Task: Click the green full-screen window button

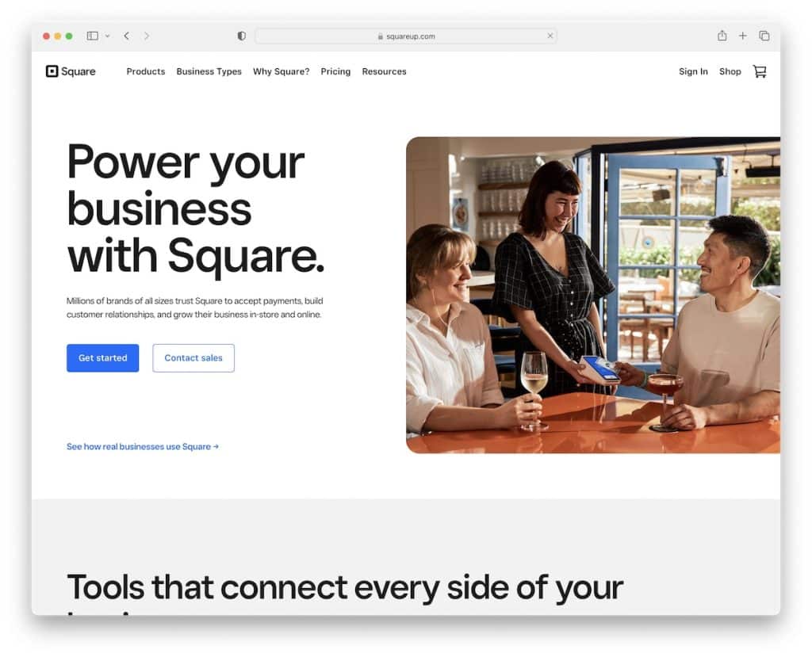Action: tap(69, 36)
